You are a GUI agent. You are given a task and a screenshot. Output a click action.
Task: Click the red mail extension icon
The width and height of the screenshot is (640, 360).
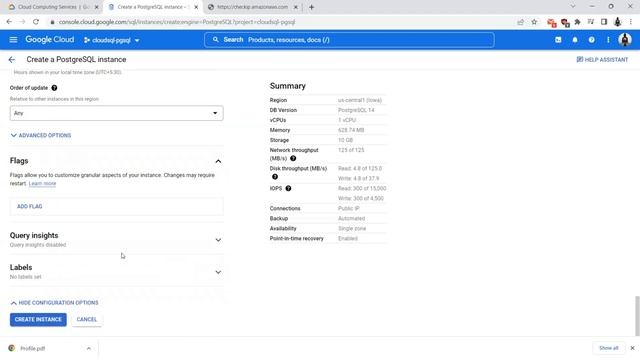click(x=551, y=22)
